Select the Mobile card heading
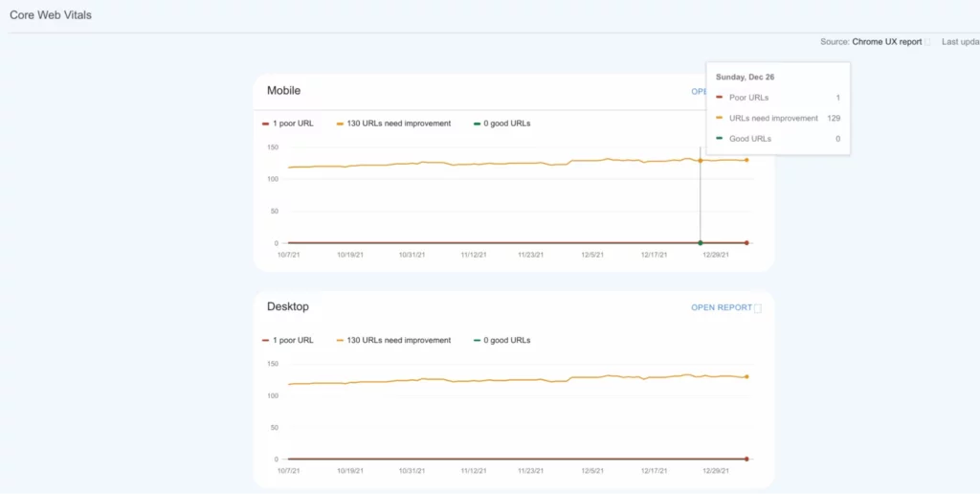The width and height of the screenshot is (980, 494). click(x=283, y=91)
